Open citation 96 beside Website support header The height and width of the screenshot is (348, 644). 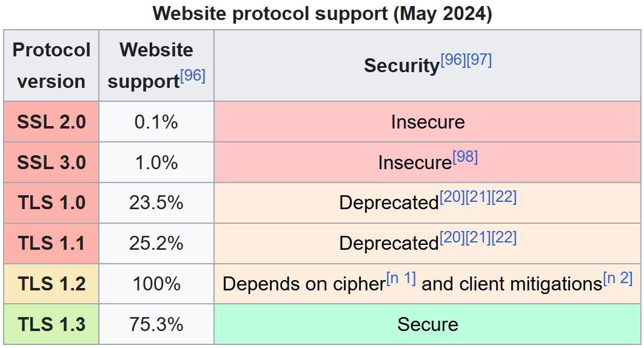point(193,76)
